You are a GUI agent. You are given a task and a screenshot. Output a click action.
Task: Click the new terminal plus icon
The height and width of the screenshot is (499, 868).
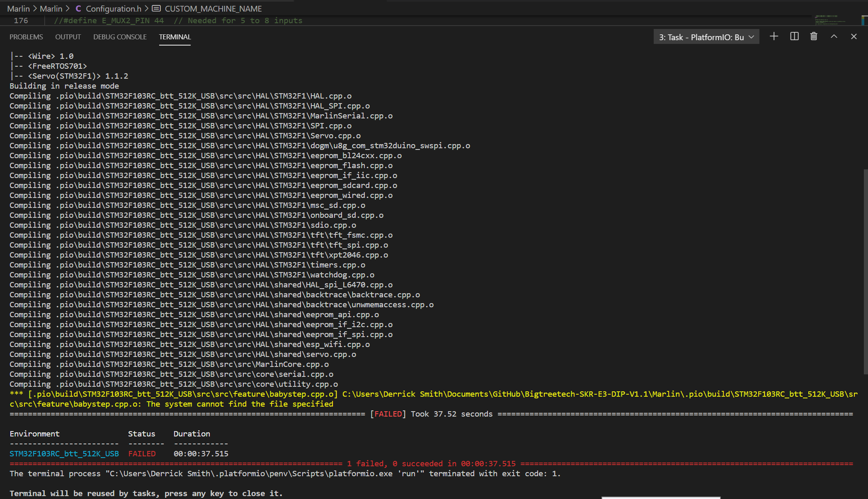[x=773, y=37]
